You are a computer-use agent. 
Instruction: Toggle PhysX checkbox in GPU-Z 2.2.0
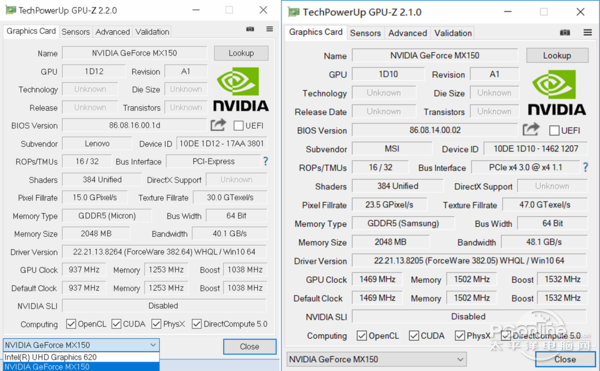[x=156, y=324]
